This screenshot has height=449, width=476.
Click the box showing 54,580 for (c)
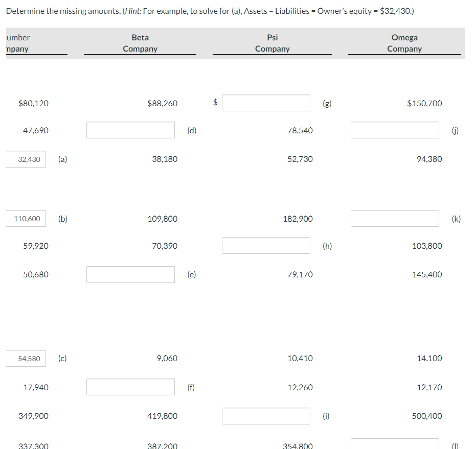[26, 358]
